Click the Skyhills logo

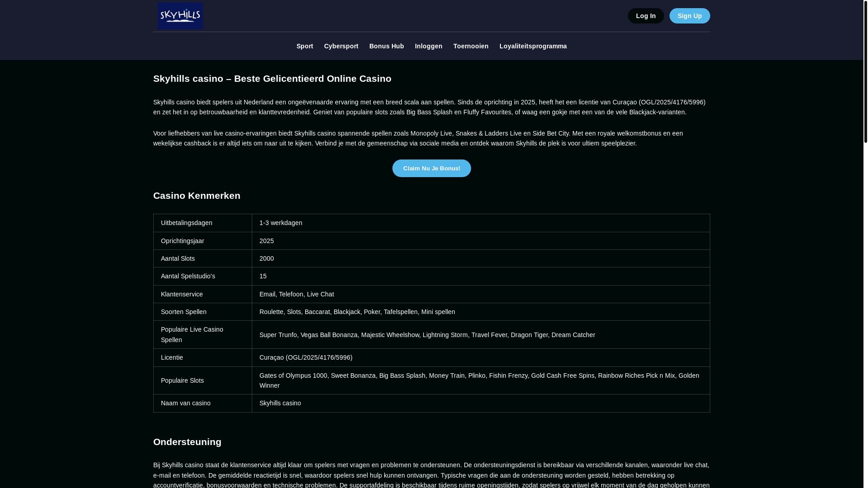(180, 16)
